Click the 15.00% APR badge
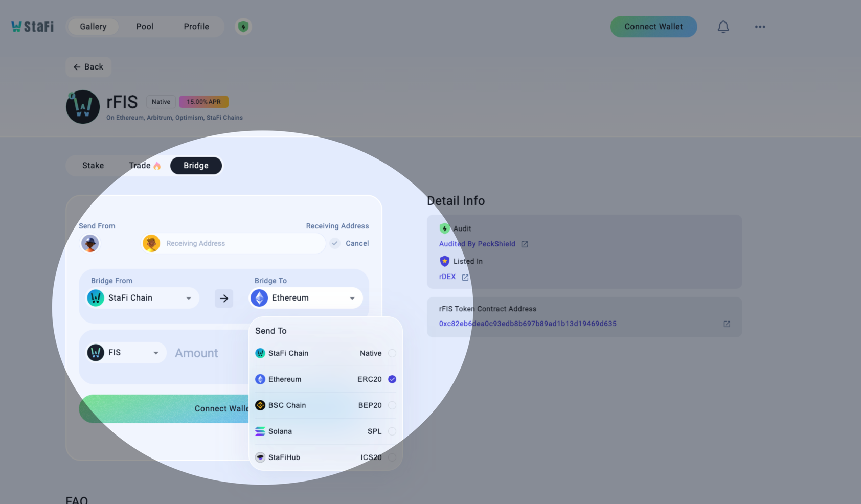Screen dimensions: 861x504 tap(203, 102)
